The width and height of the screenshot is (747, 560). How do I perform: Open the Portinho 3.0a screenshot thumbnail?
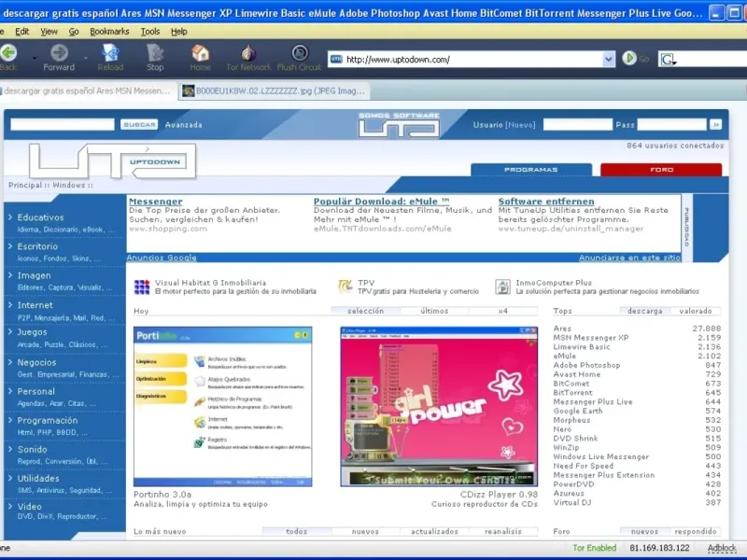(x=223, y=407)
